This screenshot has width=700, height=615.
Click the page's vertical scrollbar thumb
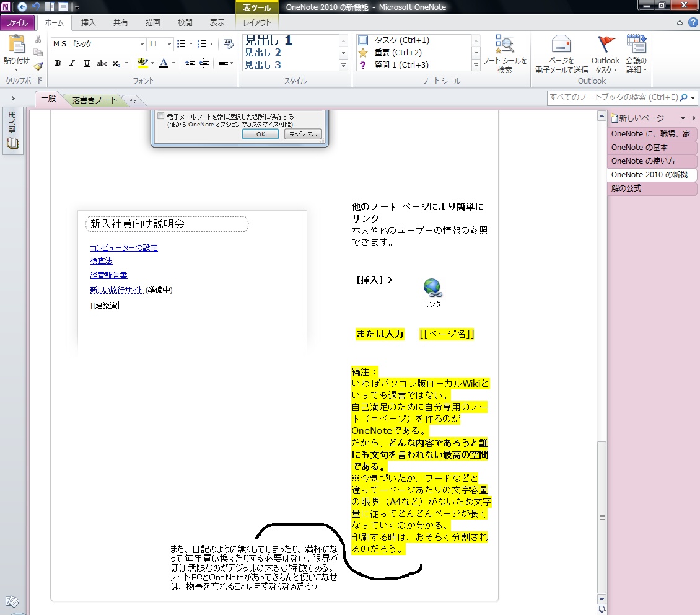tap(602, 516)
